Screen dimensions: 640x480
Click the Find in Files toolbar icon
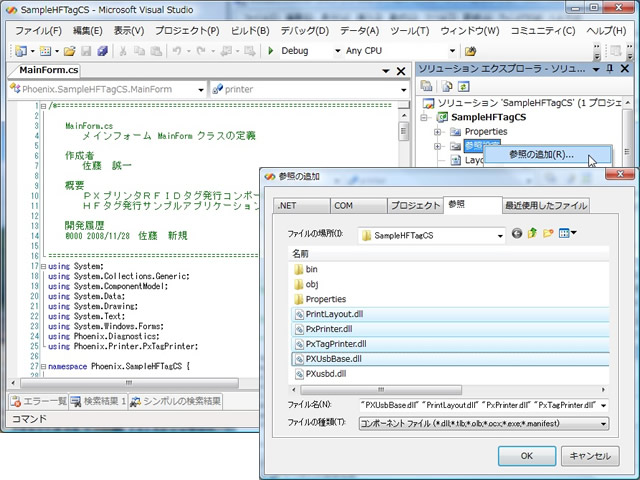(470, 51)
